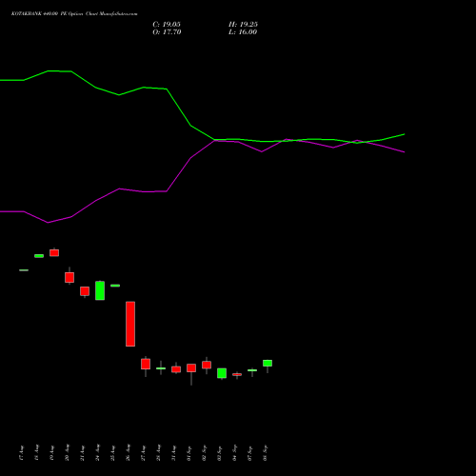Click the red candle for 19 Aug
476x476 pixels.
pyautogui.click(x=54, y=252)
